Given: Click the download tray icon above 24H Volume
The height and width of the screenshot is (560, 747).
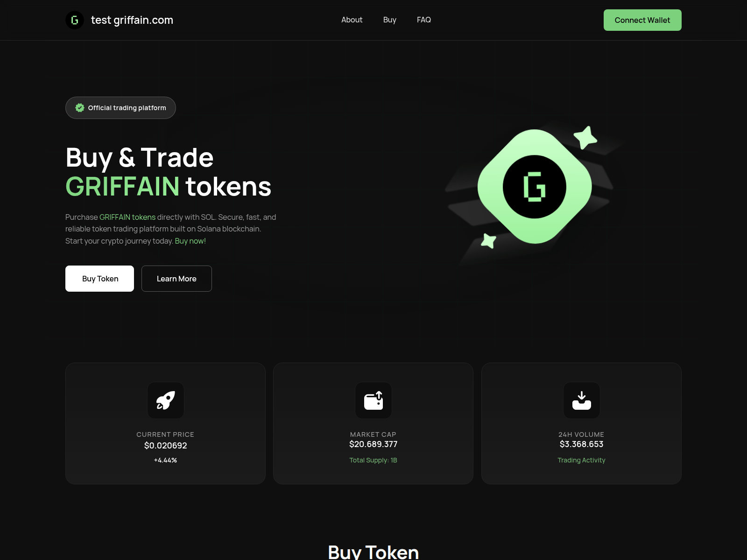Looking at the screenshot, I should [x=582, y=400].
